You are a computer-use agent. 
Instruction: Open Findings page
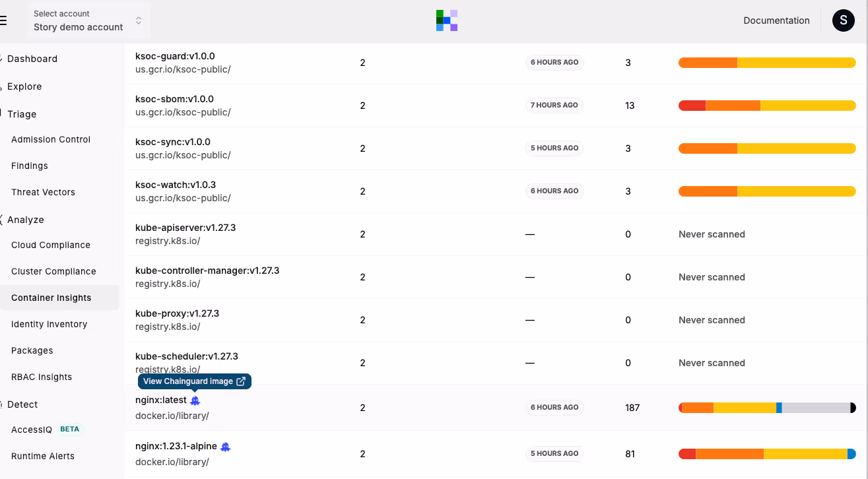(30, 166)
